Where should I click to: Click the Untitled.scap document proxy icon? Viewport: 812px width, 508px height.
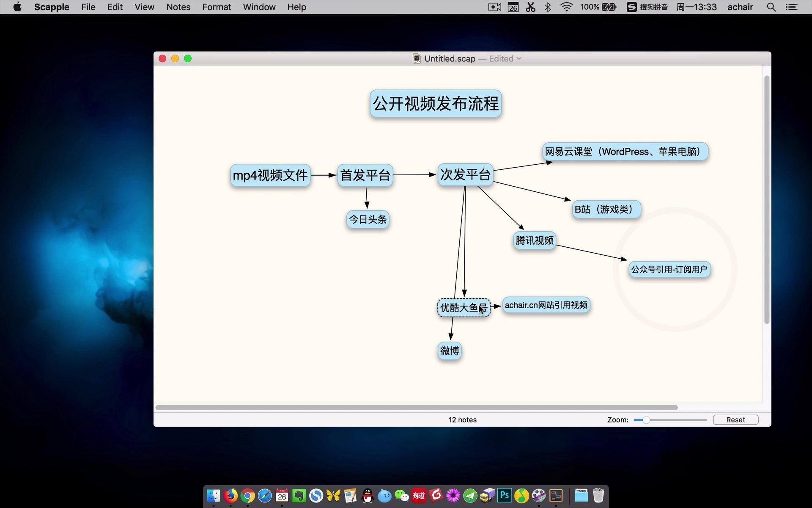(x=417, y=58)
